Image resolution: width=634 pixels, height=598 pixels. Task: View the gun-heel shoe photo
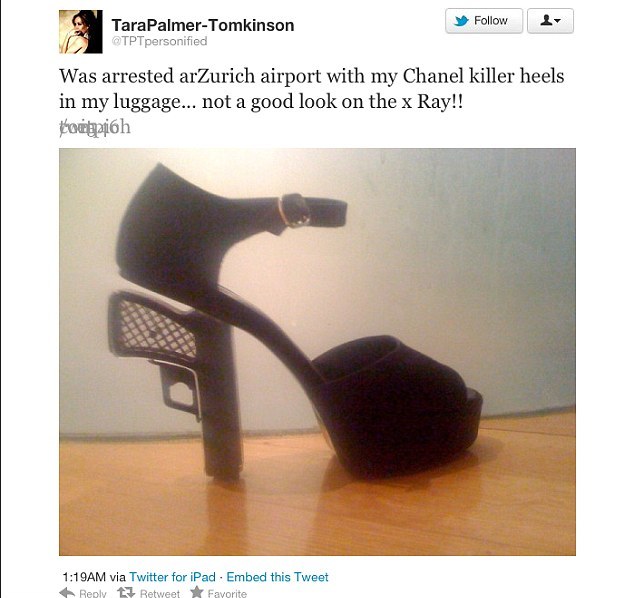(x=317, y=352)
